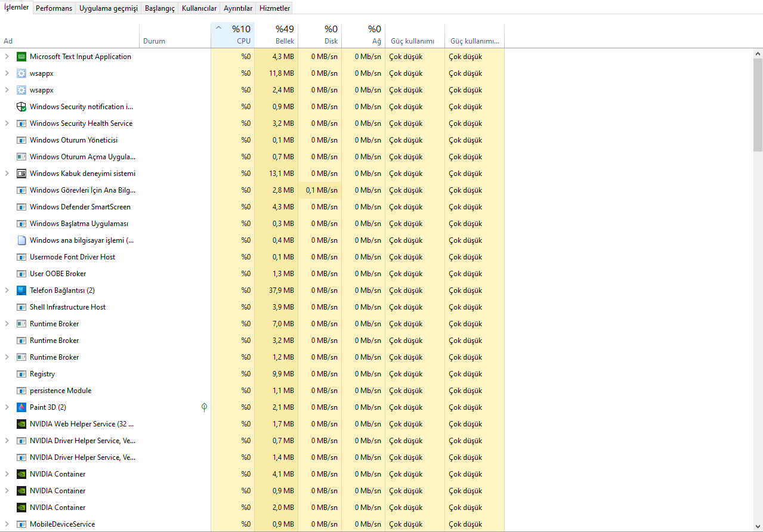Sort by the Disk column header
Viewport: 763px width, 532px height.
click(x=319, y=35)
